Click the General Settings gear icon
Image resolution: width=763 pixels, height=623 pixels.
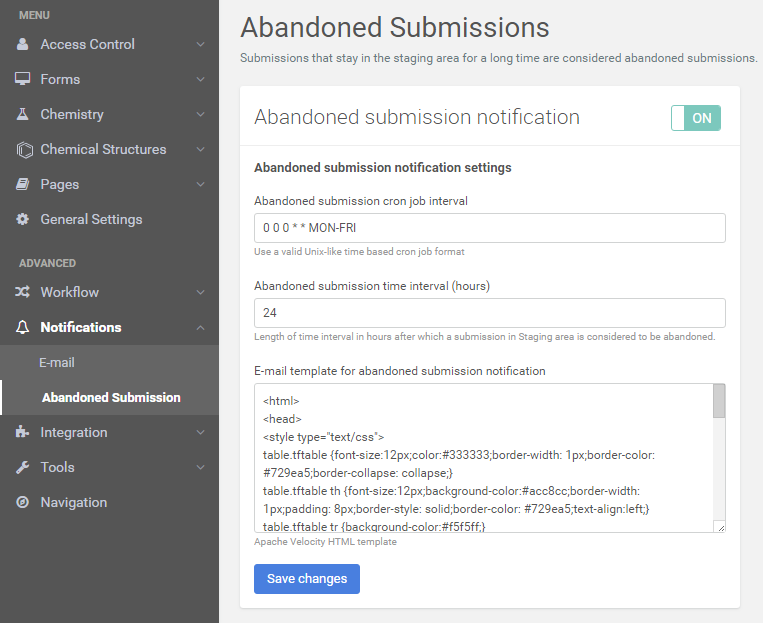click(x=22, y=219)
